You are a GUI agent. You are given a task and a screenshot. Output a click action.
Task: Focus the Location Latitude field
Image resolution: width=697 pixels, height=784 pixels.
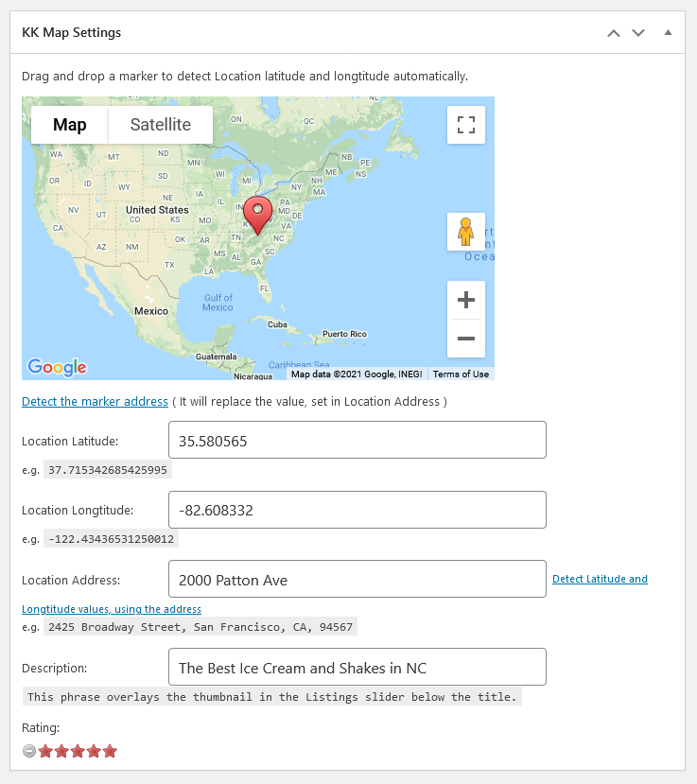click(x=357, y=440)
